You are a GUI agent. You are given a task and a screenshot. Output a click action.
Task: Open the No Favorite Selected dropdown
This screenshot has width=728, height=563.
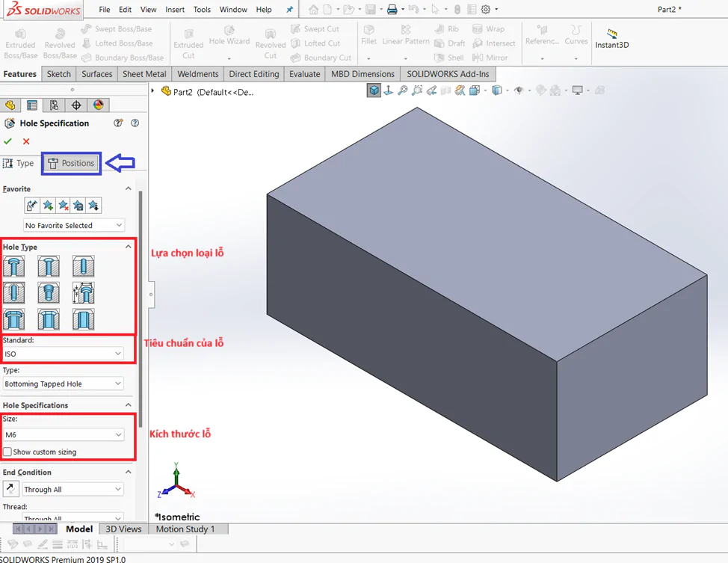pyautogui.click(x=73, y=225)
